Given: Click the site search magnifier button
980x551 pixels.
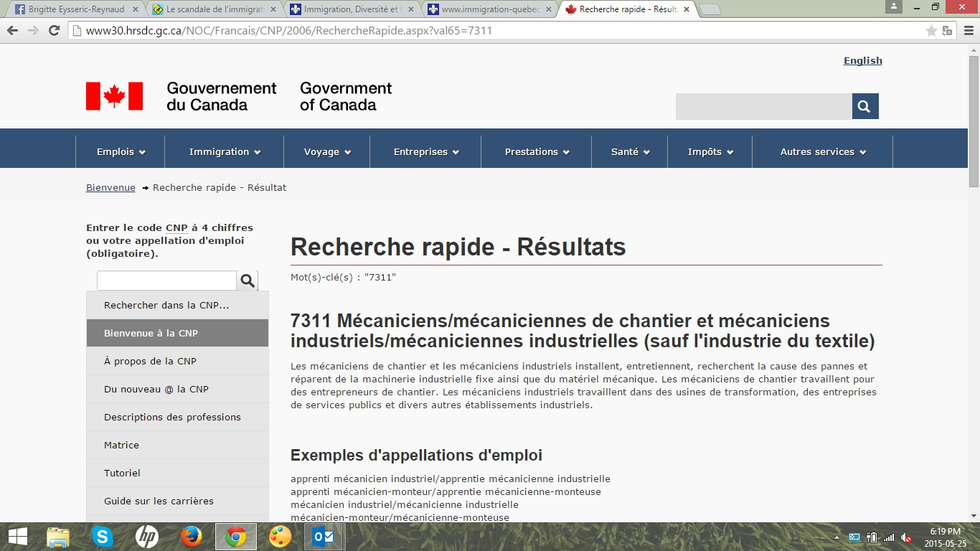Looking at the screenshot, I should [864, 106].
